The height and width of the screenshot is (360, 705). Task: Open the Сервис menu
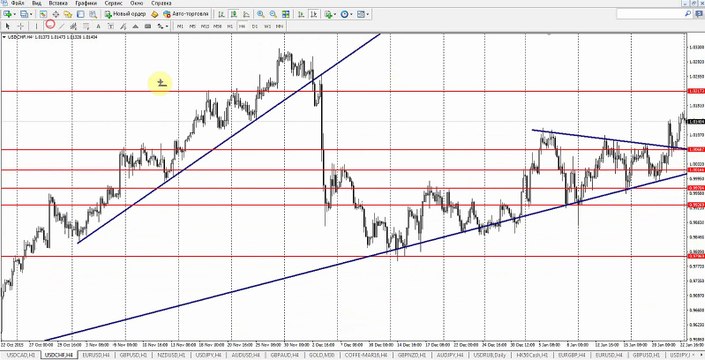[x=112, y=3]
